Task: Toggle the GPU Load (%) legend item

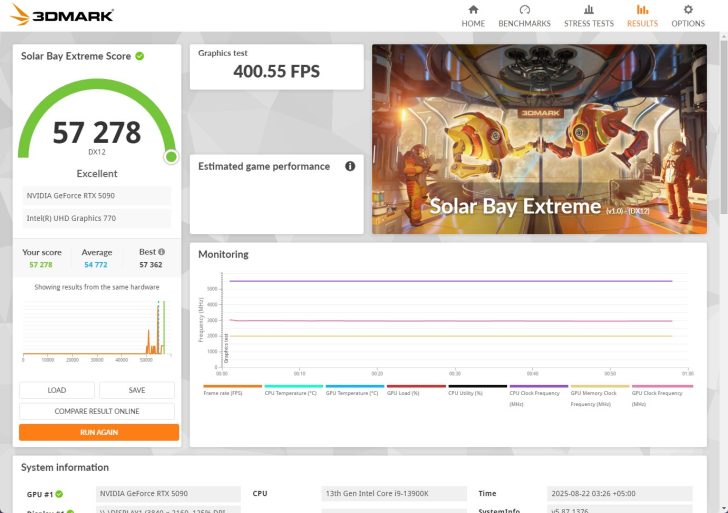Action: click(x=416, y=390)
